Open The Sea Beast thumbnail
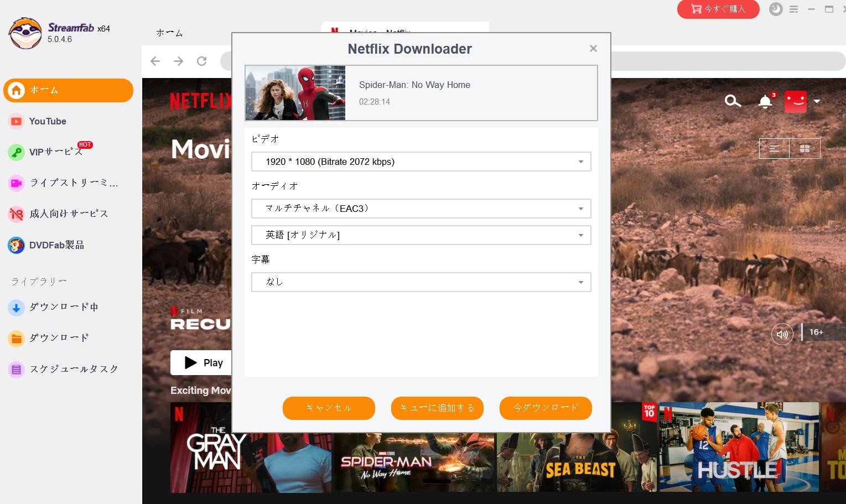The height and width of the screenshot is (504, 846). point(577,463)
